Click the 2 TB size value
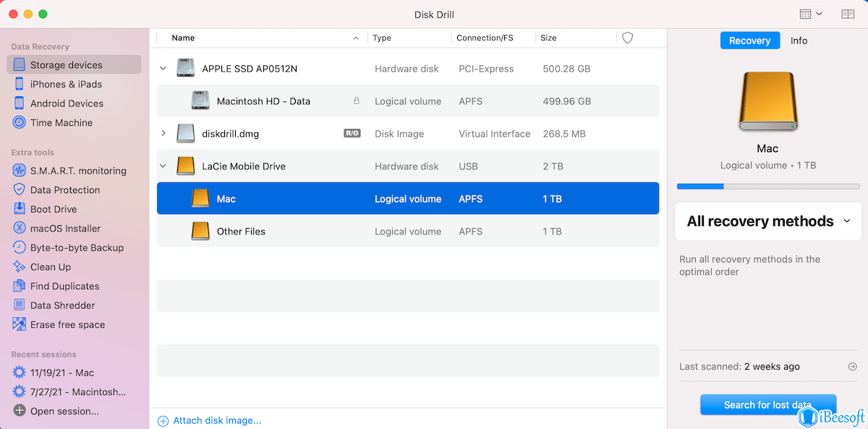 pos(553,166)
